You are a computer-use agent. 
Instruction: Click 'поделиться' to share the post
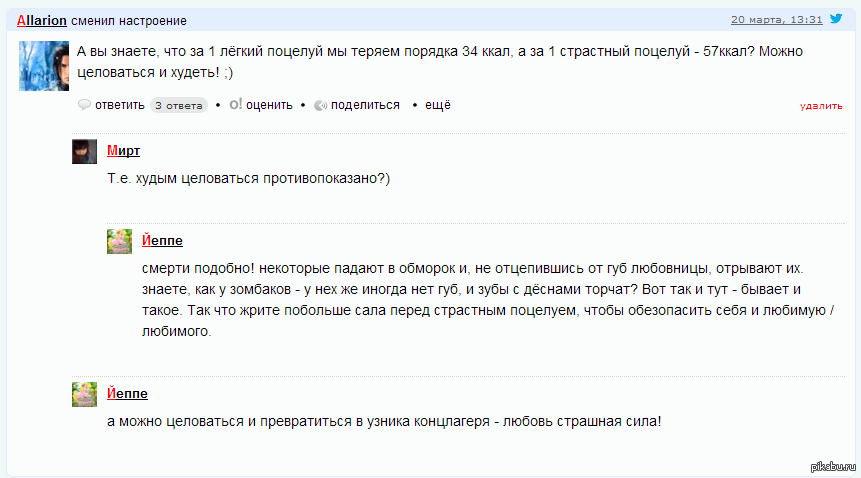365,105
